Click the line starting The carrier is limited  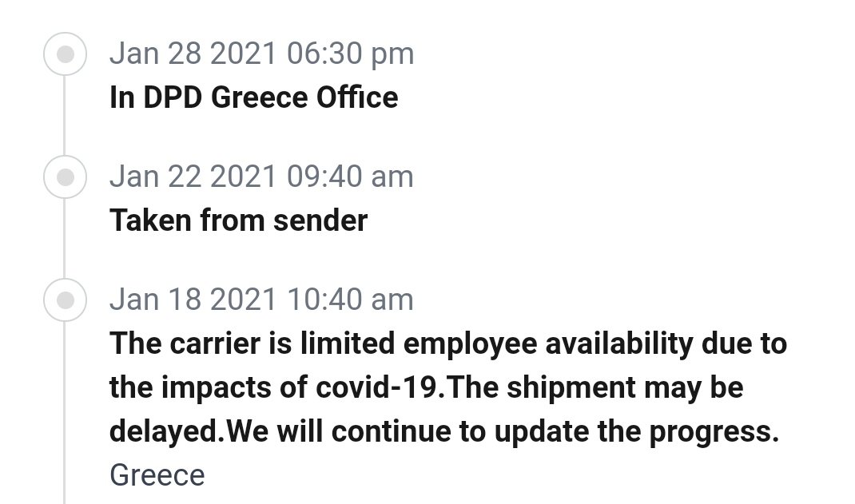pyautogui.click(x=448, y=343)
